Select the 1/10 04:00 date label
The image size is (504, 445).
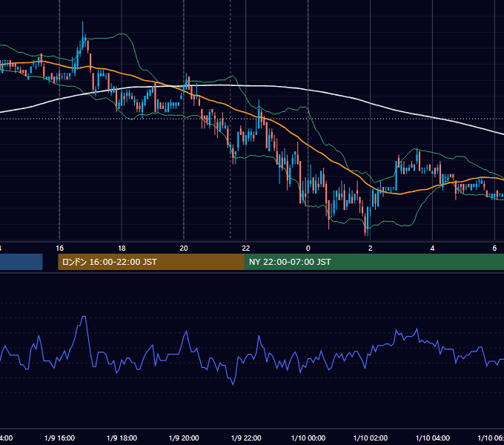(433, 438)
